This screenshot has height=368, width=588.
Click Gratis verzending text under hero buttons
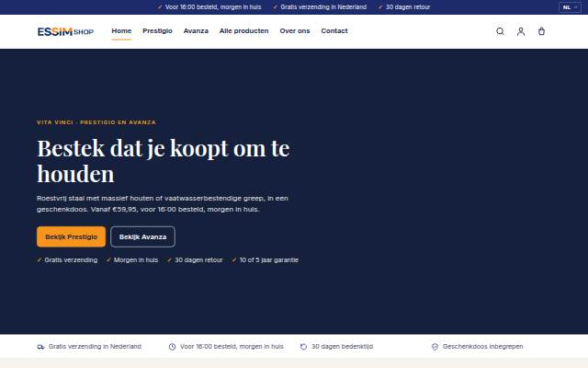coord(71,260)
